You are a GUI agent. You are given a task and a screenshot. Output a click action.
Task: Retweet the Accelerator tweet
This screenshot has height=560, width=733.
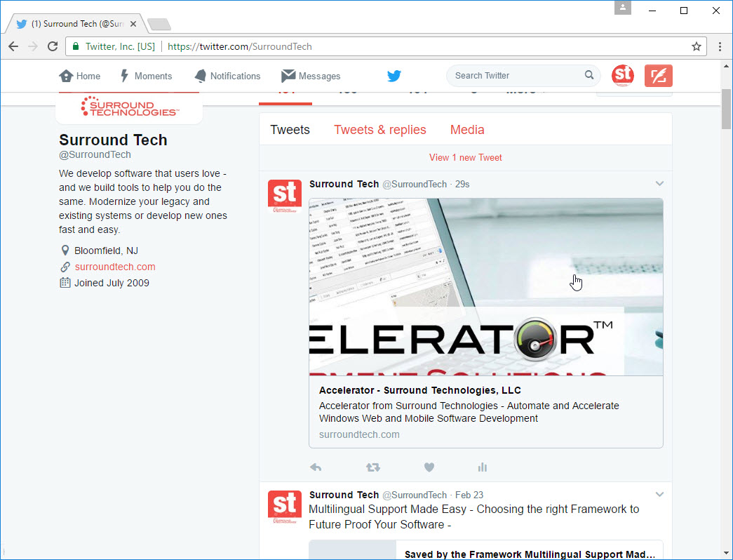tap(373, 467)
